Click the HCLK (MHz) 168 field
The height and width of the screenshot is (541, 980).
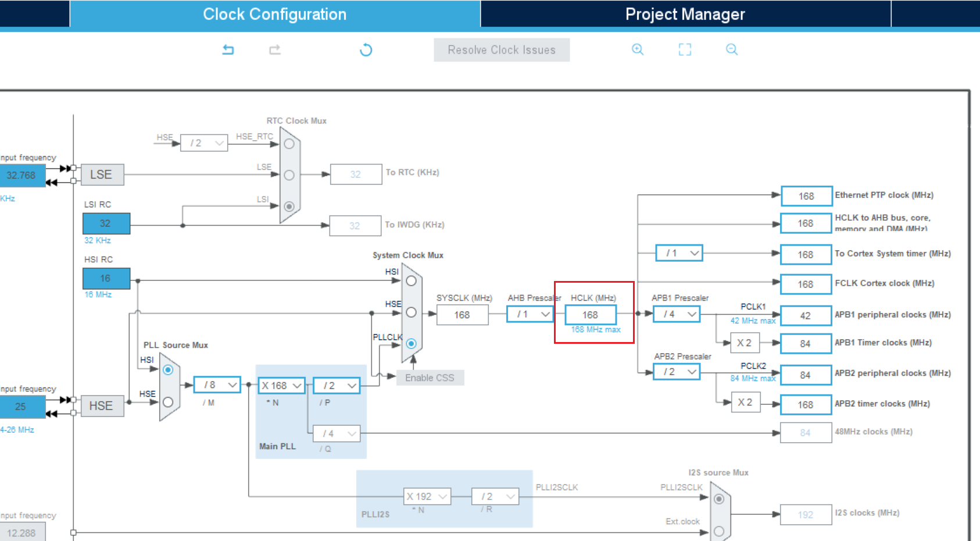591,315
